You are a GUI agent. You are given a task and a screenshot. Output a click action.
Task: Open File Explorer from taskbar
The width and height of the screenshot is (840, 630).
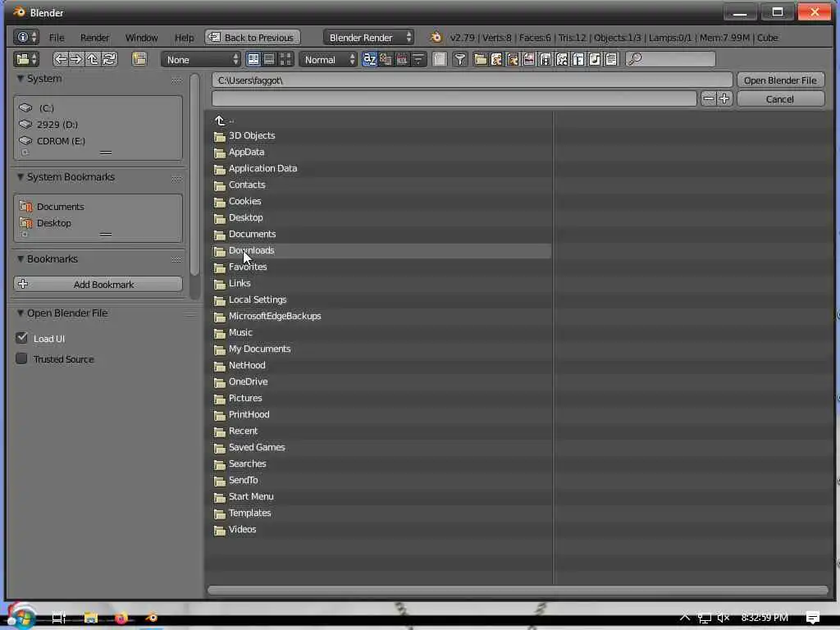(x=90, y=618)
